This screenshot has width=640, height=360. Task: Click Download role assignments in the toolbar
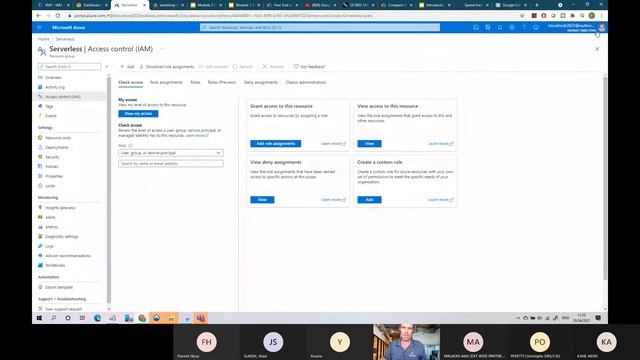pyautogui.click(x=167, y=67)
